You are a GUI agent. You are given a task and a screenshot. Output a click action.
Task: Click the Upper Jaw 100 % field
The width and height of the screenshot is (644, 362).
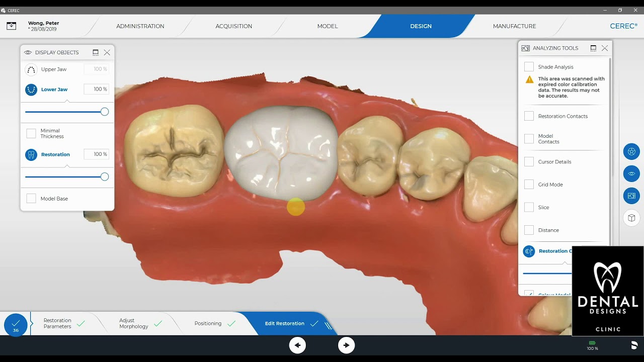click(96, 69)
